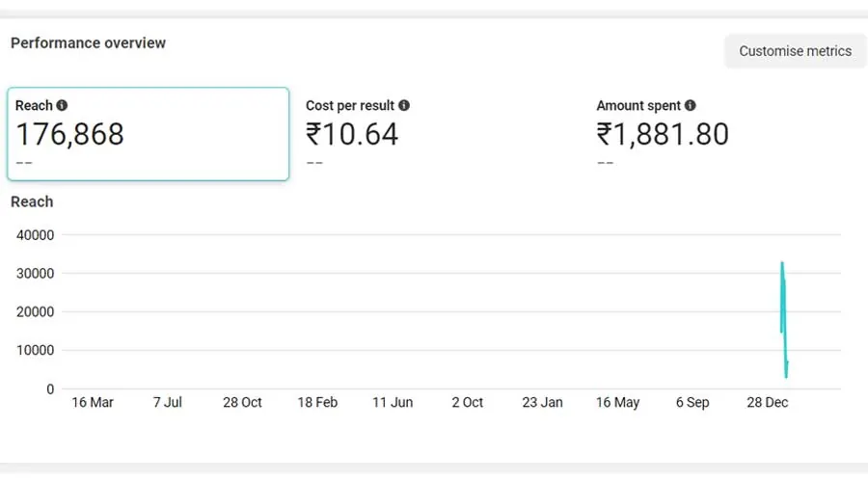Click the 30000 y-axis label
The width and height of the screenshot is (868, 482).
point(36,274)
